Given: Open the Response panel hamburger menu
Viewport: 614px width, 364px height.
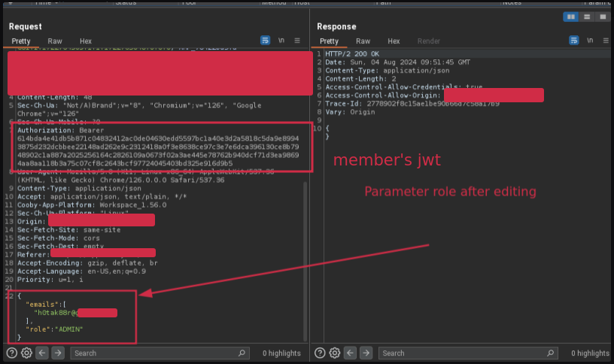Looking at the screenshot, I should pyautogui.click(x=605, y=41).
